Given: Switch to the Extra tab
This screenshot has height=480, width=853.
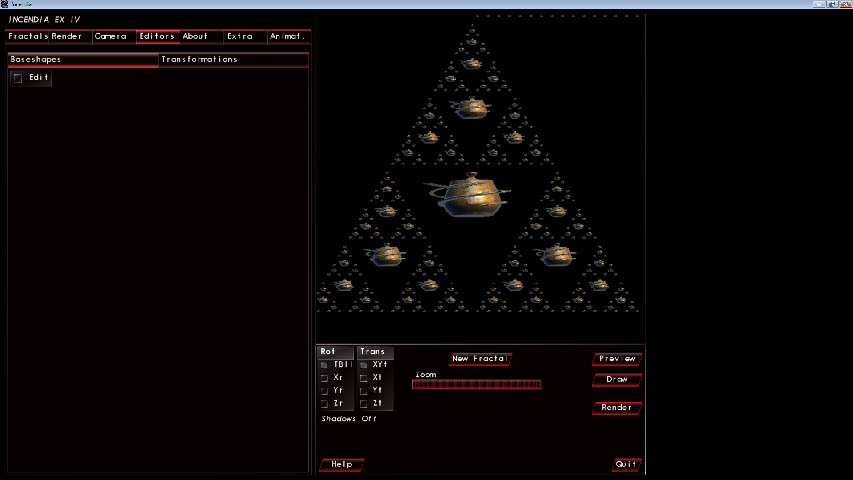Looking at the screenshot, I should [x=245, y=36].
